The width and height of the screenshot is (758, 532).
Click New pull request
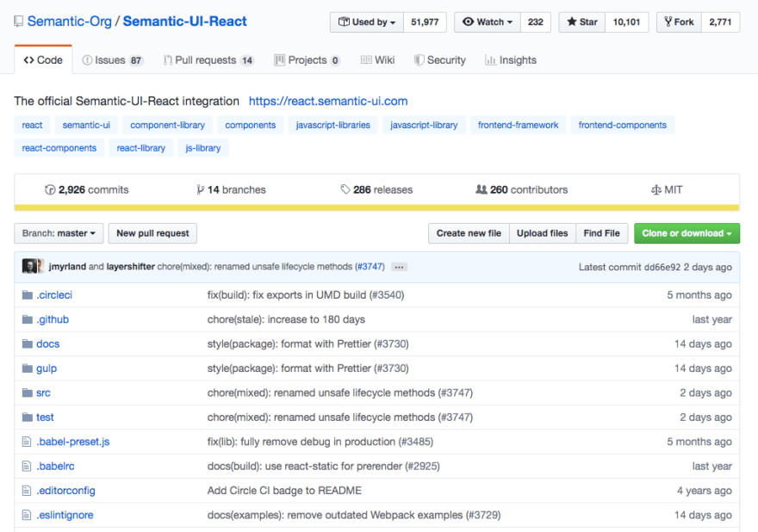point(152,233)
